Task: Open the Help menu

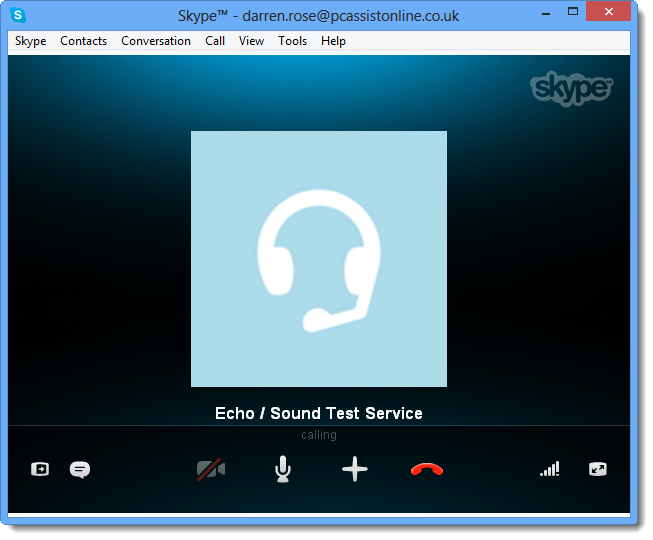Action: 333,41
